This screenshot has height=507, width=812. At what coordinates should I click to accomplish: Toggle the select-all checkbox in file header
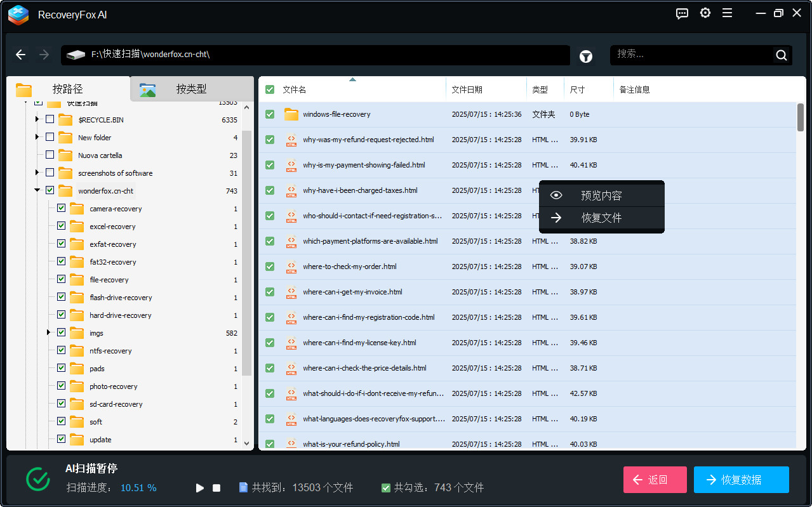click(x=270, y=89)
